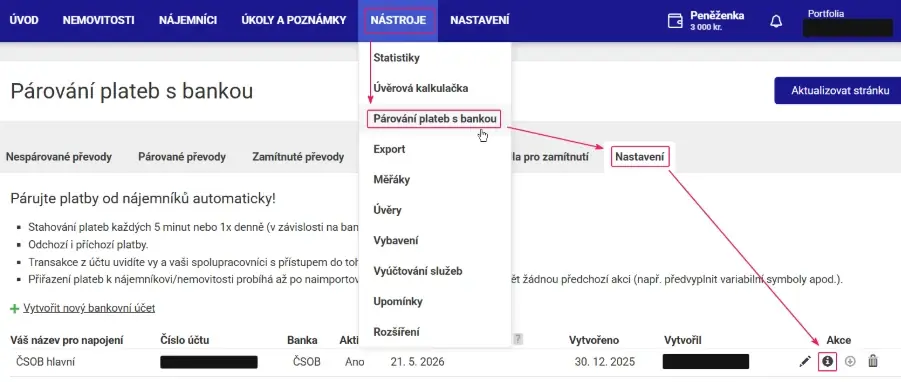Click the Peněženka wallet icon
Image resolution: width=901 pixels, height=382 pixels.
pyautogui.click(x=675, y=21)
